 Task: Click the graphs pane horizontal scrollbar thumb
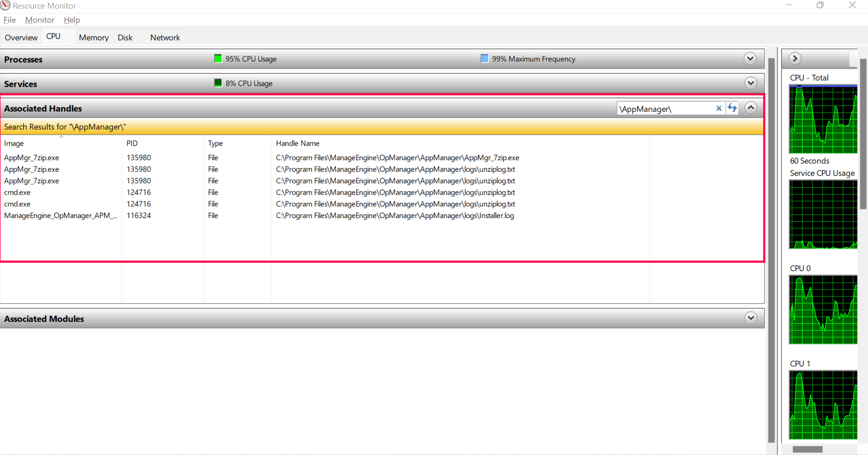pos(807,449)
